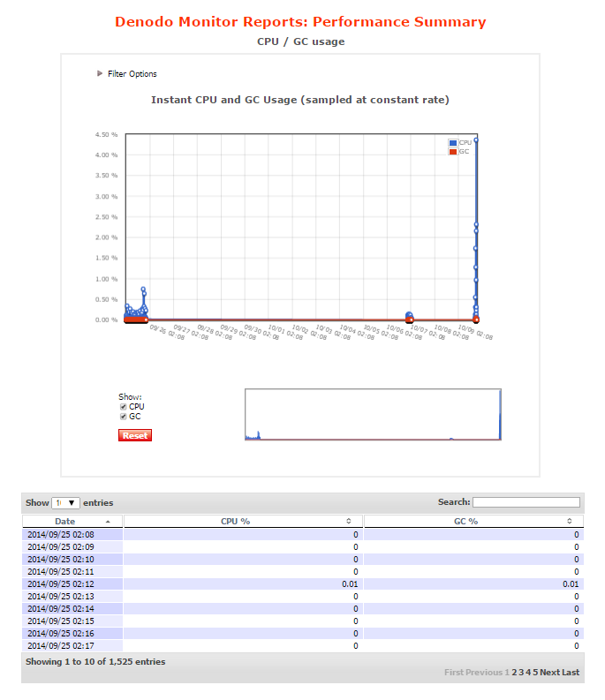605x700 pixels.
Task: Sort table by GC % column
Action: pos(473,522)
